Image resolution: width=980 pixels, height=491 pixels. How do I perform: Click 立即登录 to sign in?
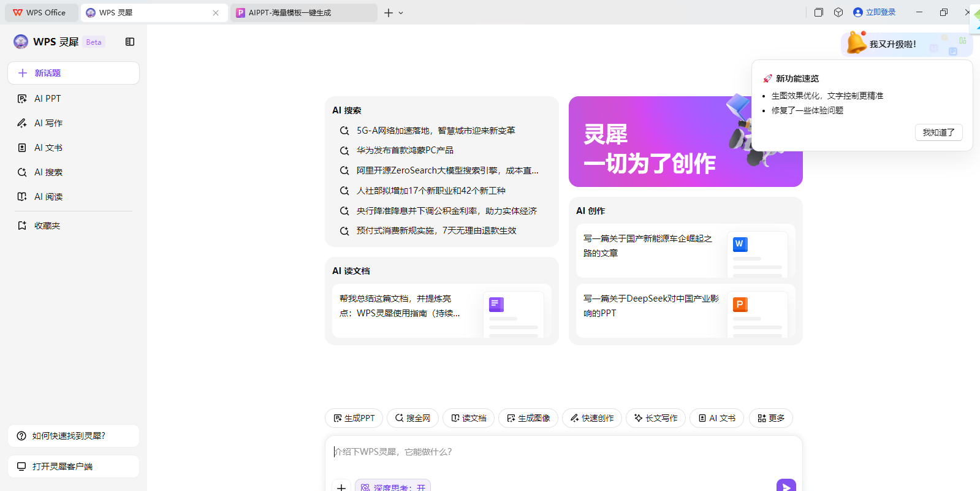tap(875, 12)
